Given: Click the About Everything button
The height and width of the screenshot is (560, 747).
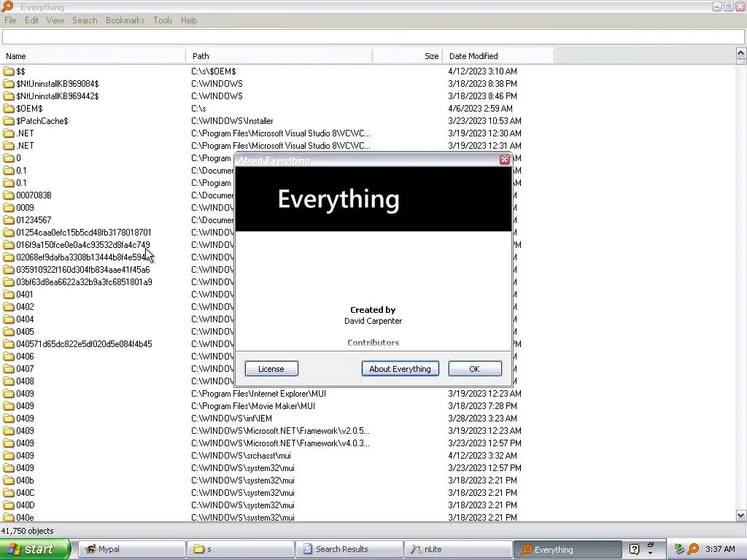Looking at the screenshot, I should 400,368.
